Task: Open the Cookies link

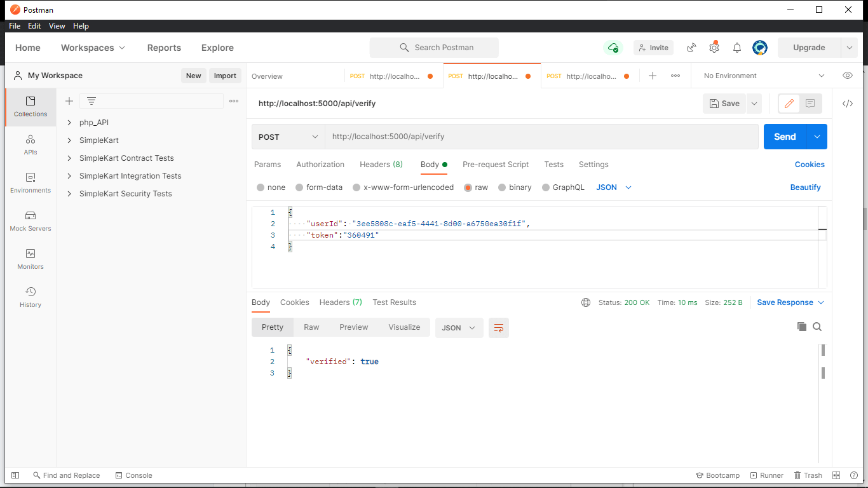Action: (x=810, y=165)
